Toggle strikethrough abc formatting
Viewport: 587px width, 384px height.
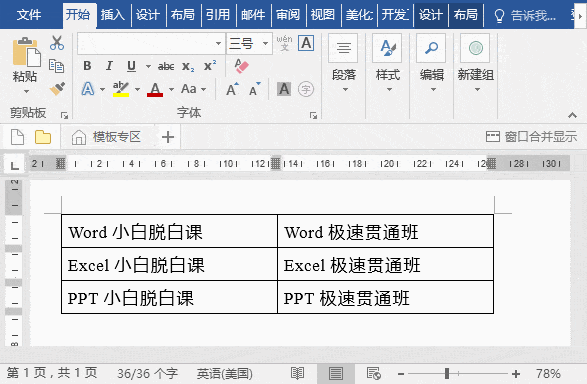[166, 67]
